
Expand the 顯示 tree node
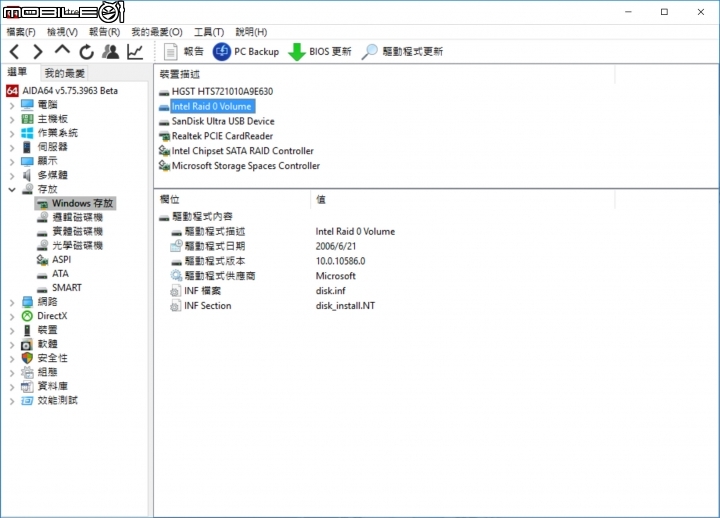point(12,161)
